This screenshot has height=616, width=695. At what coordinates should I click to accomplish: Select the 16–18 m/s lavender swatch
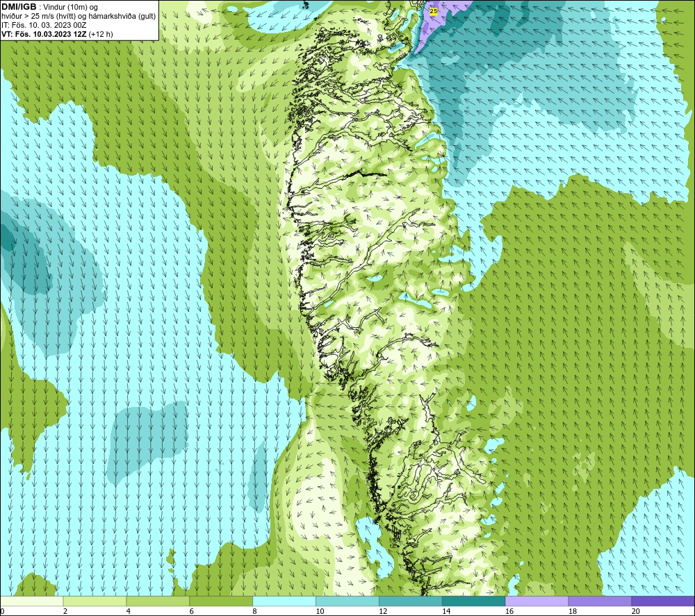point(537,601)
